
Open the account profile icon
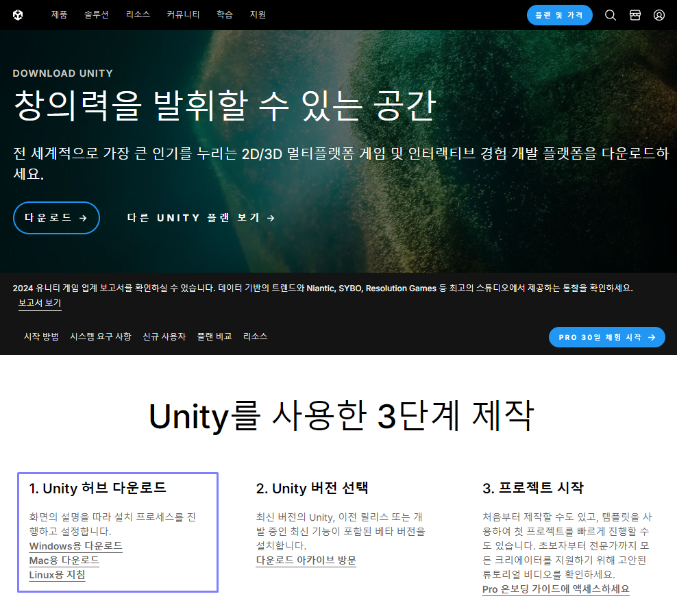659,14
